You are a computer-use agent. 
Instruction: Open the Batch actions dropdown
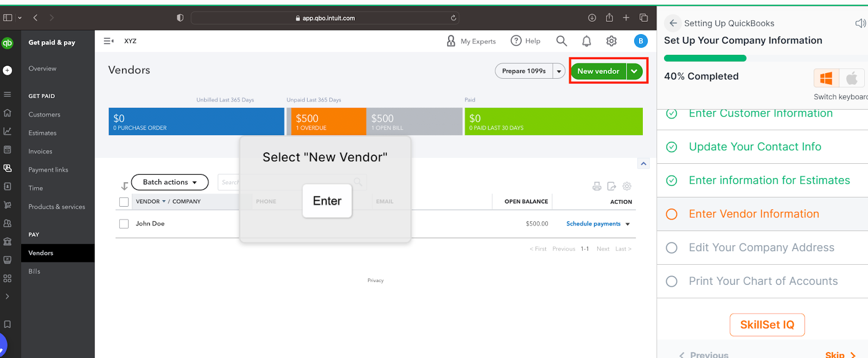170,182
